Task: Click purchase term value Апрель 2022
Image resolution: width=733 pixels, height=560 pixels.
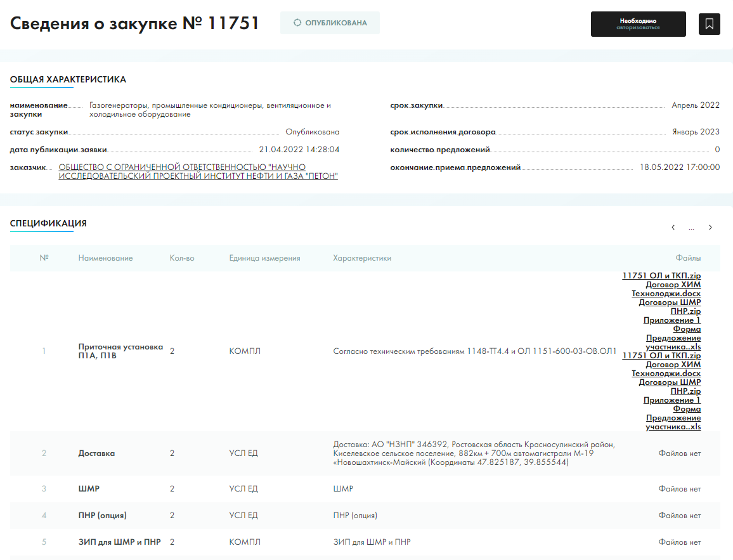Action: 696,105
